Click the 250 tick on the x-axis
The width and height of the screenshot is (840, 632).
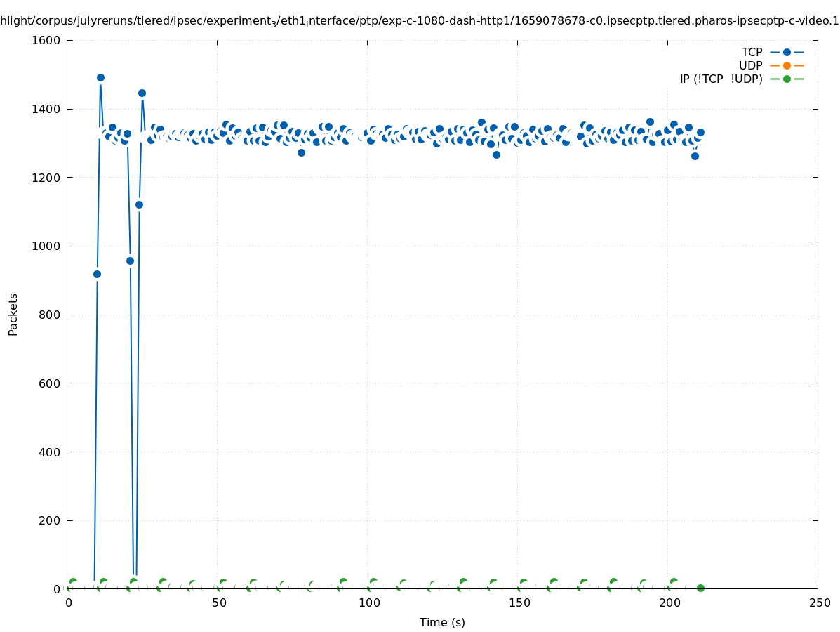click(x=819, y=603)
